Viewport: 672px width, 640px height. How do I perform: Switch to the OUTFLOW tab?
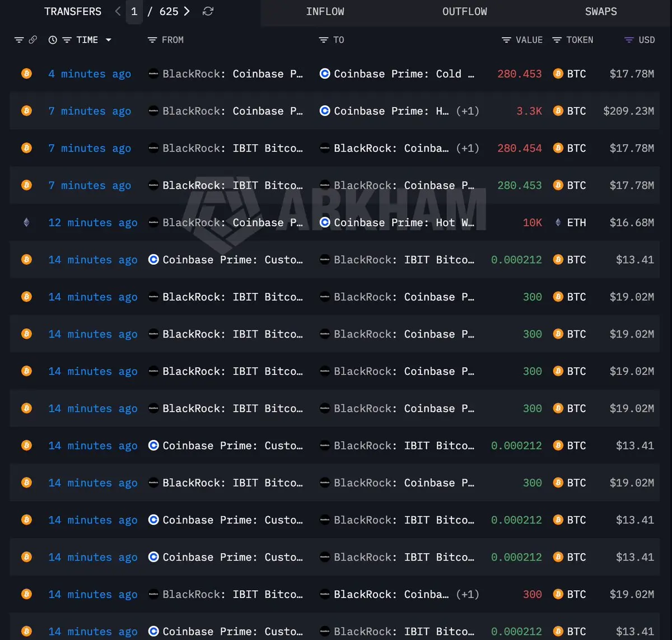click(464, 12)
